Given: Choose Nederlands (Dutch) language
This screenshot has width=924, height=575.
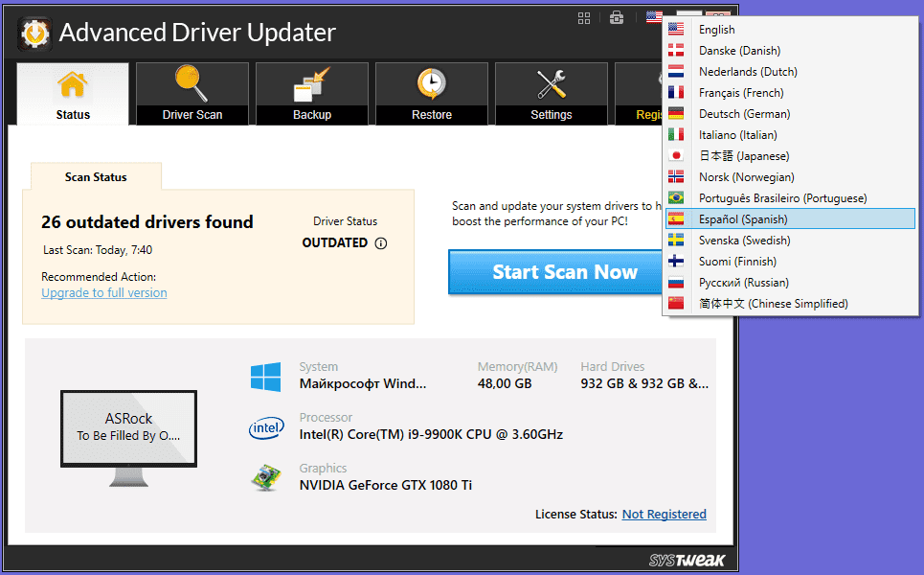Looking at the screenshot, I should tap(790, 72).
